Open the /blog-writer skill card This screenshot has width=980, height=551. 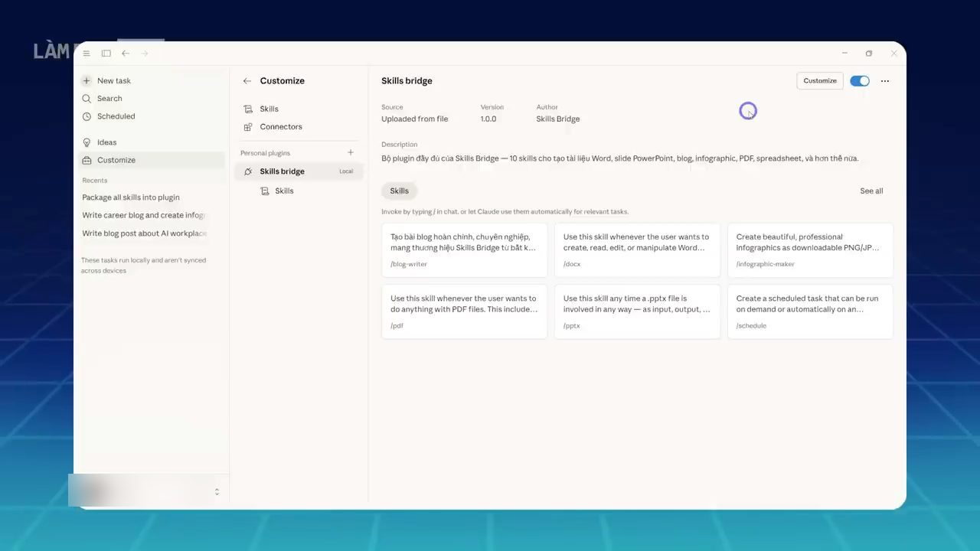(464, 250)
